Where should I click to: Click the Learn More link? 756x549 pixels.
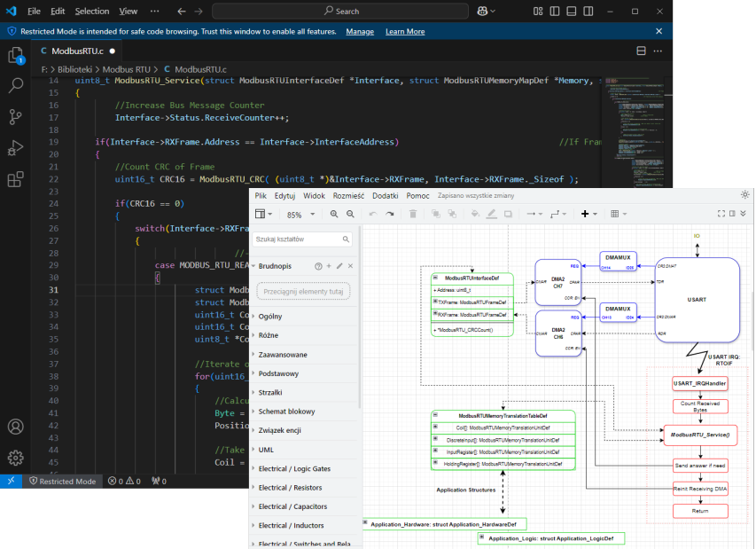(405, 31)
